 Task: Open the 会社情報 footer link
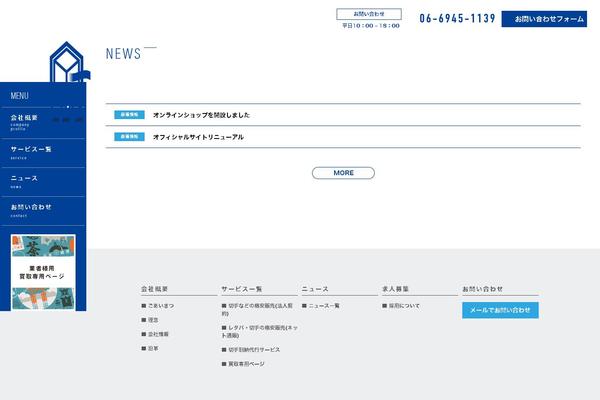(155, 334)
